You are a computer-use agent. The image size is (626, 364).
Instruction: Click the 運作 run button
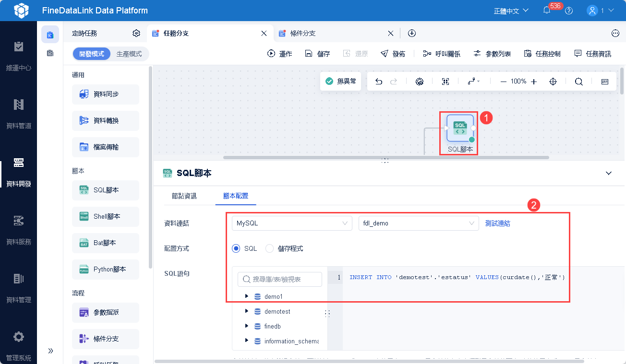point(280,54)
